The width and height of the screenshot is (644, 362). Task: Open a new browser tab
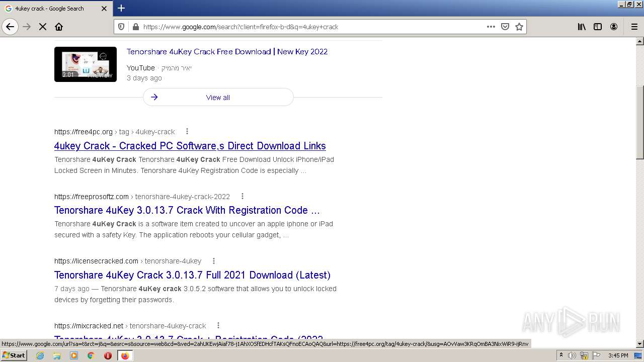click(121, 8)
